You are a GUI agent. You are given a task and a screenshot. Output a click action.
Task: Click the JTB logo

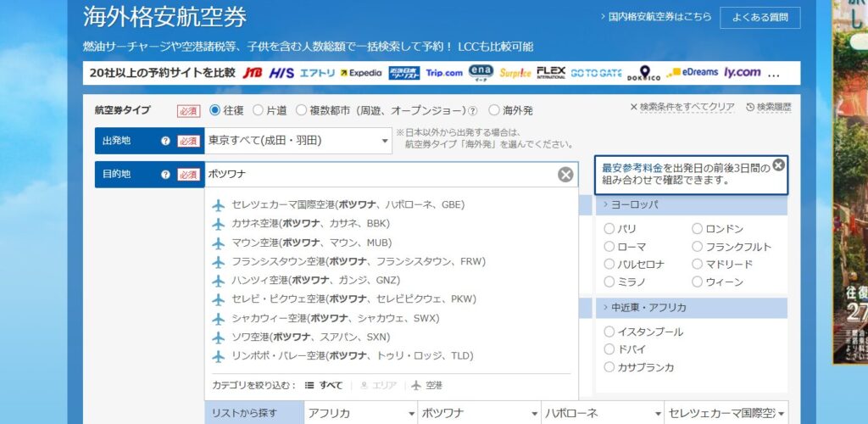coord(252,73)
